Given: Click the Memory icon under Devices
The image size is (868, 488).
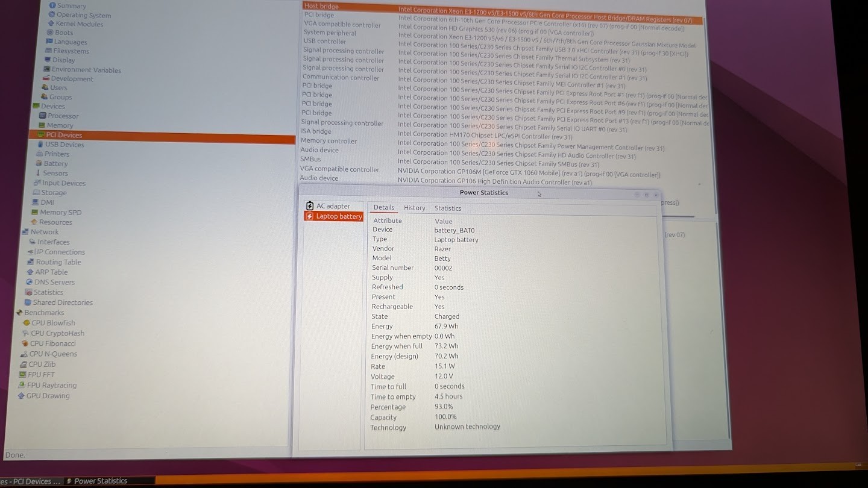Looking at the screenshot, I should coord(42,125).
